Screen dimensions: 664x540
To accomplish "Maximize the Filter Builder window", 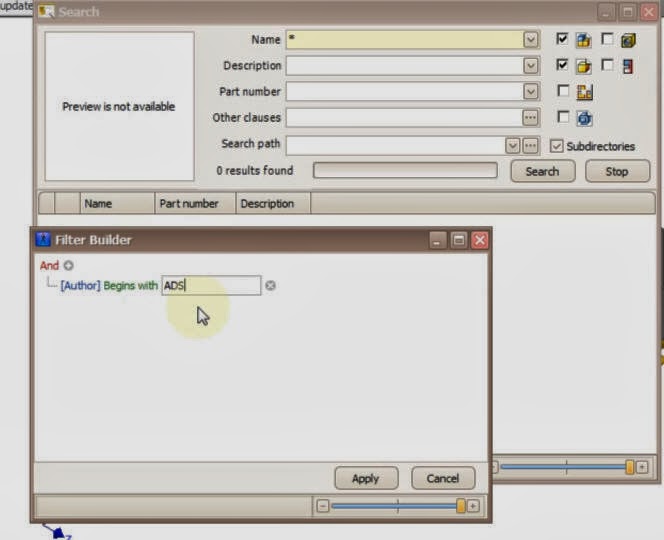I will pyautogui.click(x=459, y=240).
